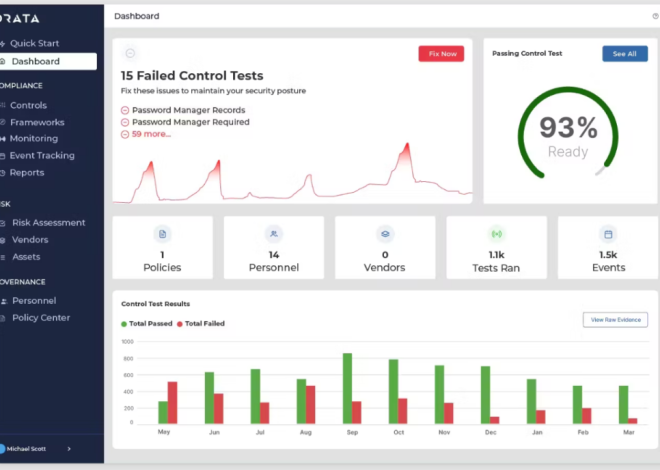660x470 pixels.
Task: Click the May red failed bar
Action: [x=173, y=403]
